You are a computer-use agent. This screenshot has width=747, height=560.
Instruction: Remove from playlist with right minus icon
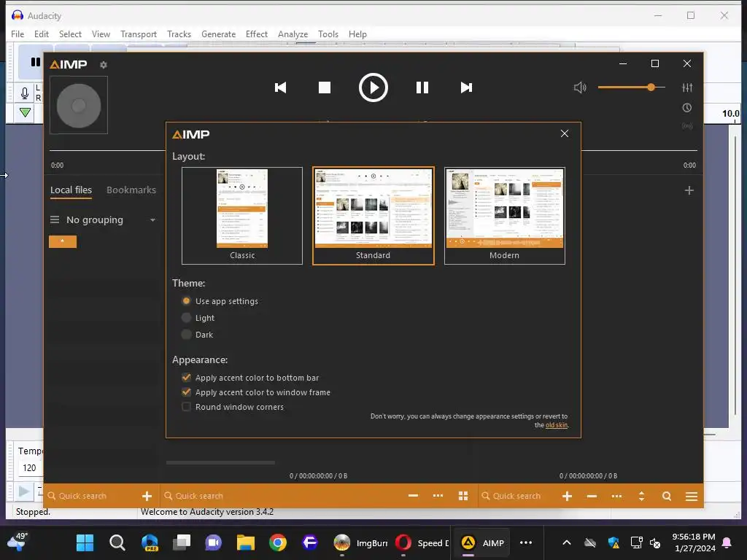tap(592, 496)
